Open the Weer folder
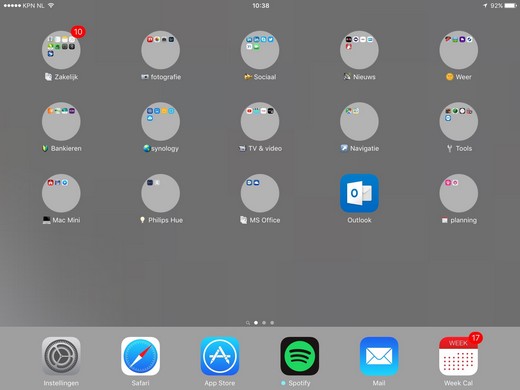520x390 pixels. click(x=459, y=50)
